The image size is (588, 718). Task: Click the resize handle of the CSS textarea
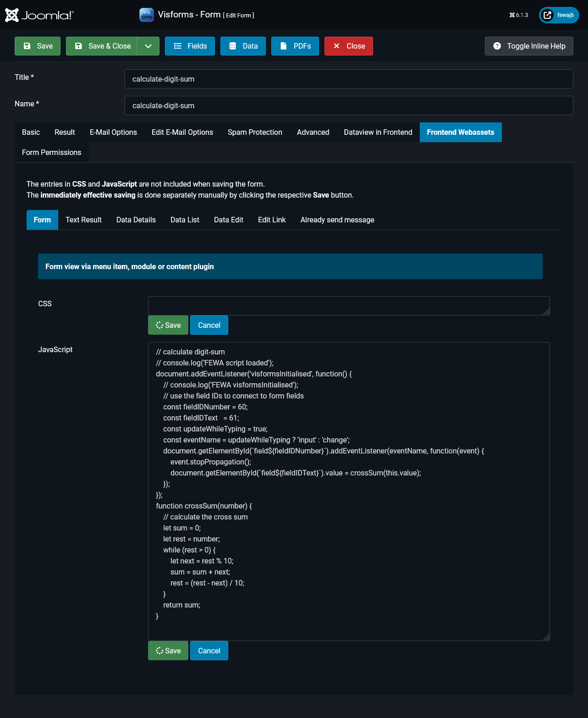(546, 311)
